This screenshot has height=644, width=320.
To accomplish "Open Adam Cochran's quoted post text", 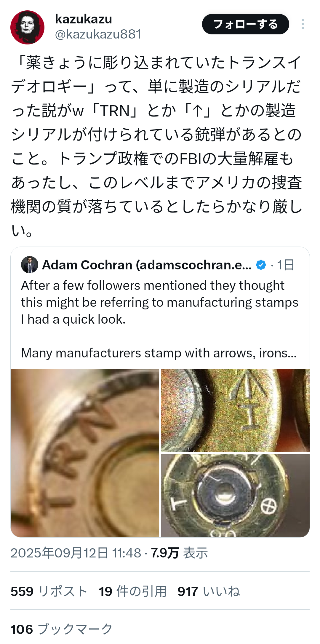I will point(159,319).
